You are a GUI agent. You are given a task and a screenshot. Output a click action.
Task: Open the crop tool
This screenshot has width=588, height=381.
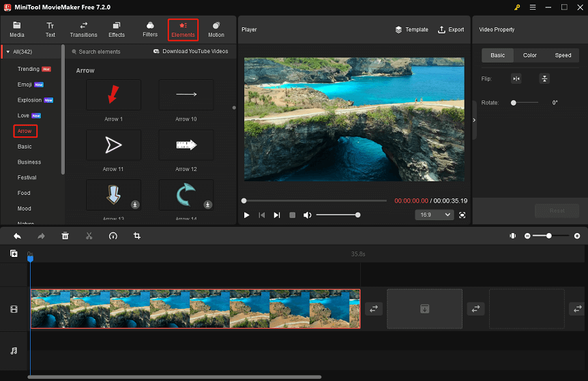point(137,236)
